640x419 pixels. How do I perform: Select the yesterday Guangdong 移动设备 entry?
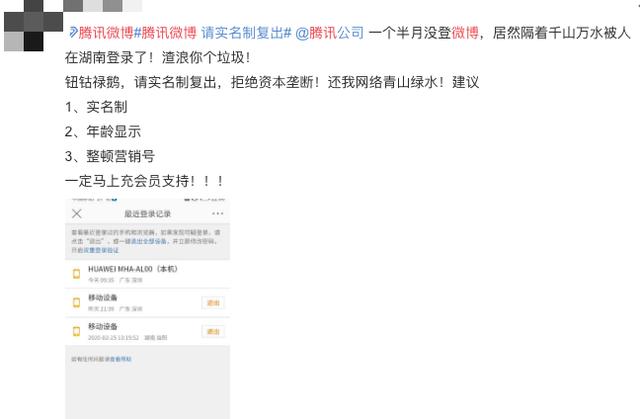click(x=147, y=303)
